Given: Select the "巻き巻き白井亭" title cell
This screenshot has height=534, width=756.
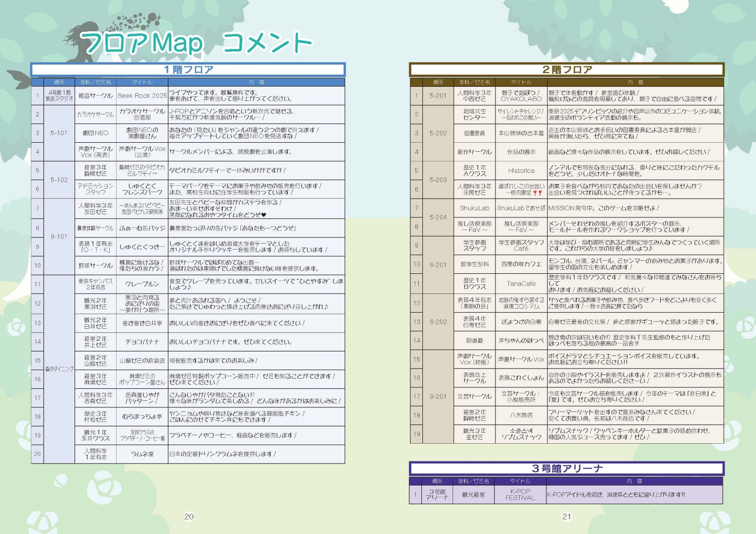Looking at the screenshot, I should [x=142, y=323].
